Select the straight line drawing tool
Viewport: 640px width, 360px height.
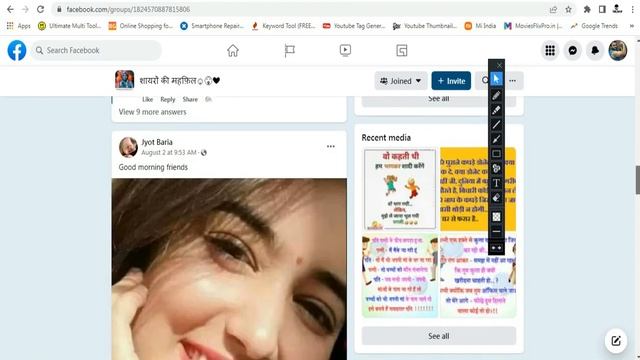(496, 124)
